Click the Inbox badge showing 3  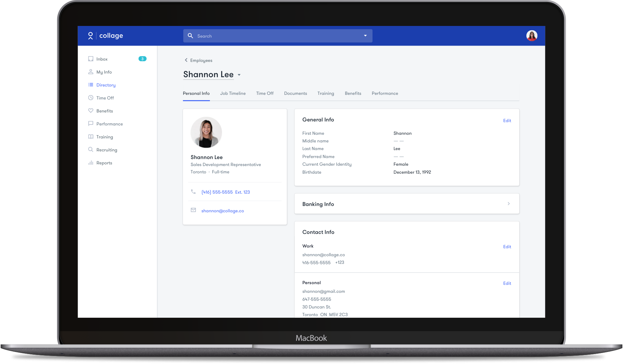pyautogui.click(x=143, y=59)
